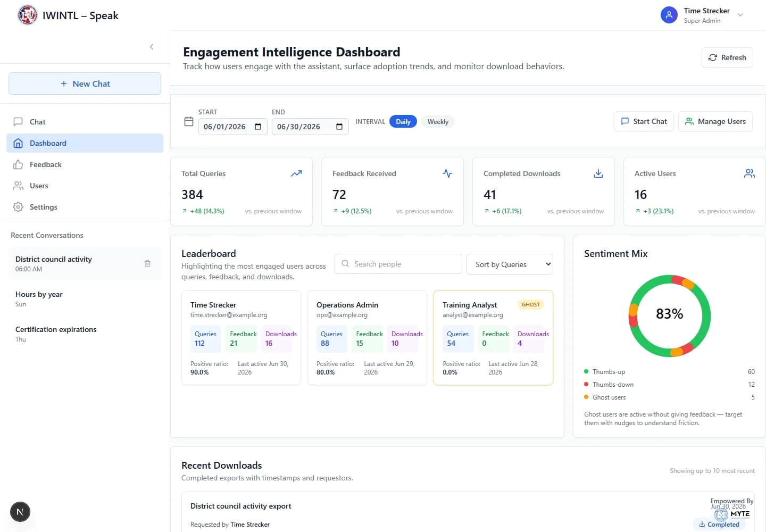The image size is (766, 532).
Task: Click the red Thumbs-down legend dot
Action: (586, 384)
